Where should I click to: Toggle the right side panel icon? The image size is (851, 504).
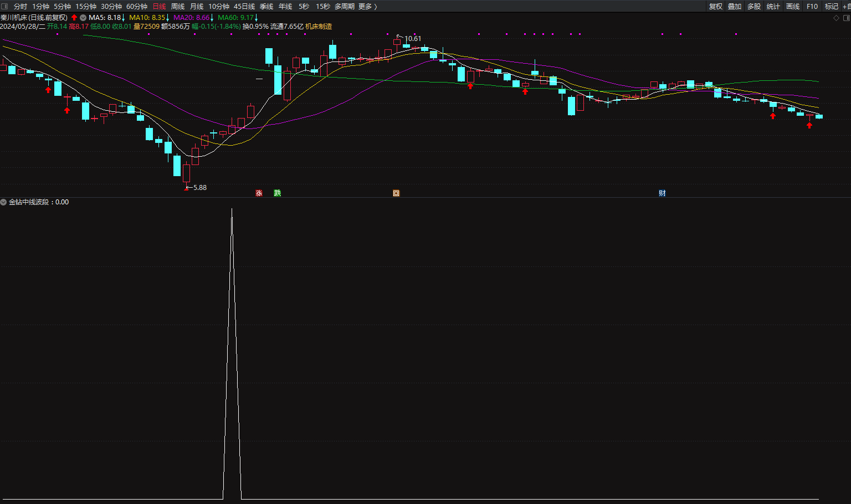(x=846, y=18)
